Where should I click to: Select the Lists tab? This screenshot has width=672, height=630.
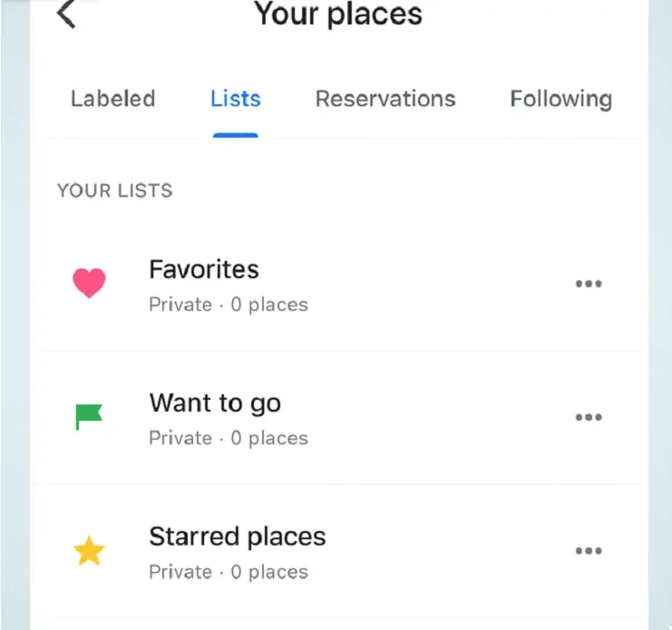236,99
